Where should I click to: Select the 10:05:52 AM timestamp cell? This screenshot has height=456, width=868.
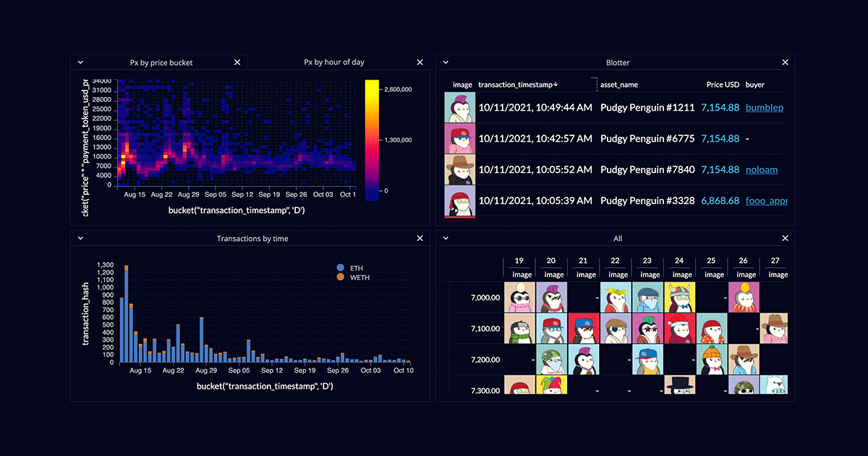pos(535,169)
